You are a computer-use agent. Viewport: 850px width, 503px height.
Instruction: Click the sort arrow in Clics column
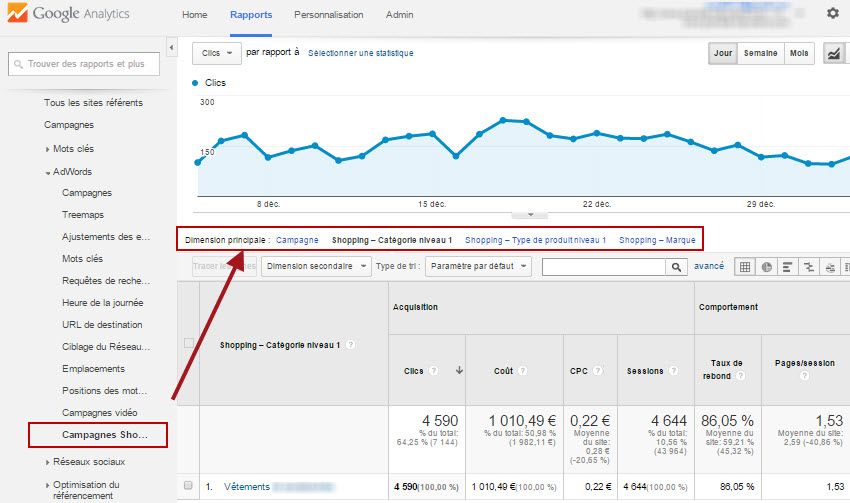pos(459,370)
